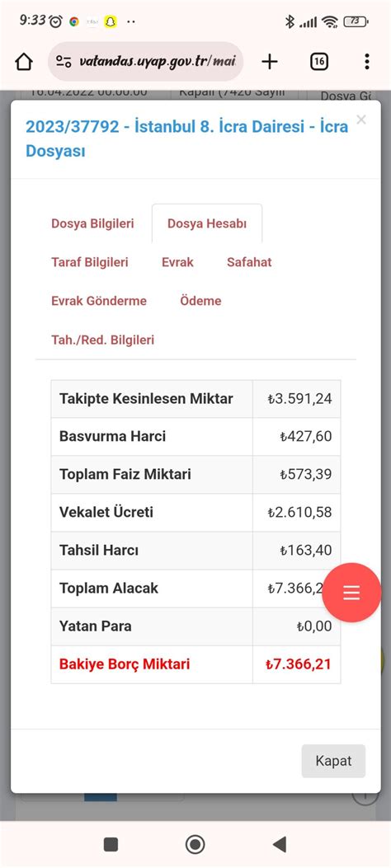Tap the Android recent apps square button
391x868 pixels.
coord(111,844)
